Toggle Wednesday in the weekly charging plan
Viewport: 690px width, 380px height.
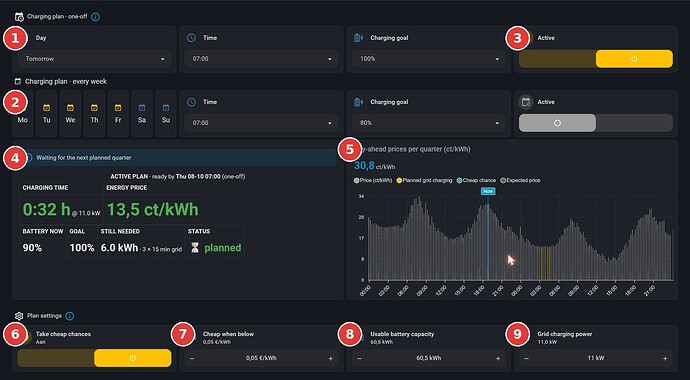70,114
